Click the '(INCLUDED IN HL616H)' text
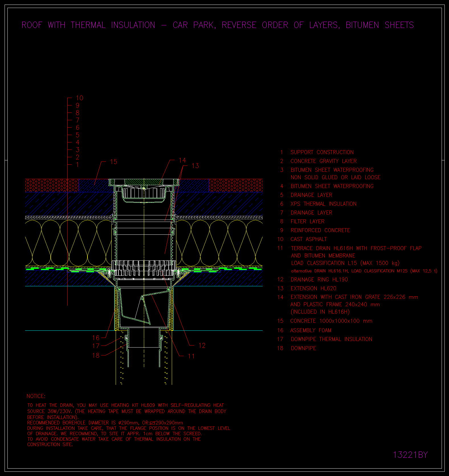449x476 pixels. (x=320, y=312)
